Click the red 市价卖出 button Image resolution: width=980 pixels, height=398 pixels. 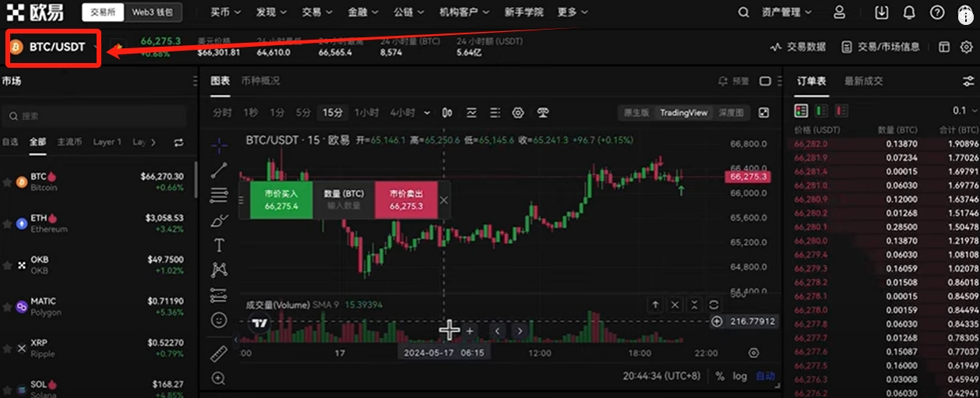[406, 199]
